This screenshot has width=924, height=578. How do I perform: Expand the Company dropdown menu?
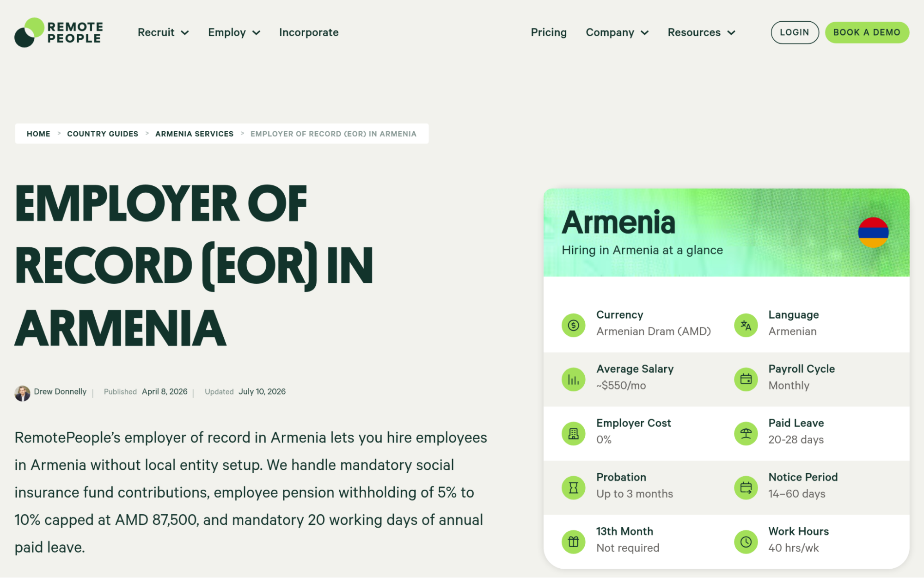[617, 32]
